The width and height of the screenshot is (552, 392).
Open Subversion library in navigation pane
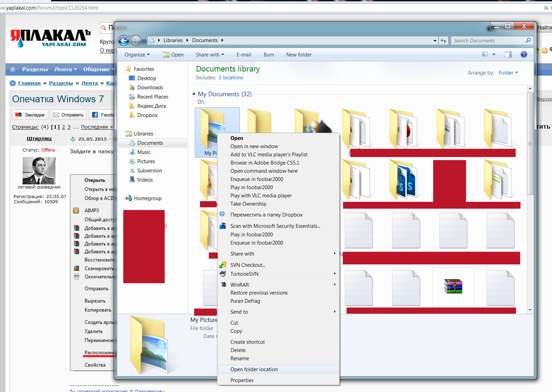(x=150, y=171)
